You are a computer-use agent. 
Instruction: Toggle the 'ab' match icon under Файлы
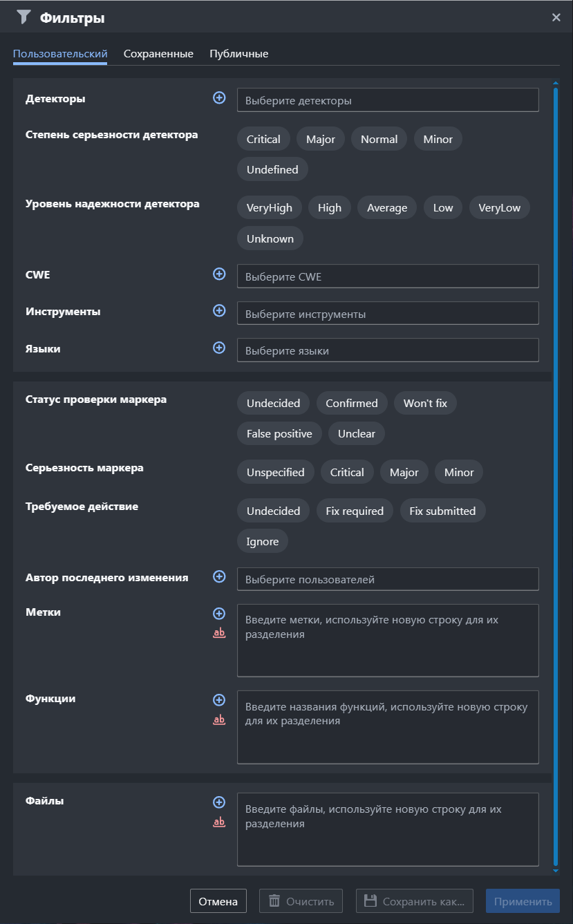(219, 822)
